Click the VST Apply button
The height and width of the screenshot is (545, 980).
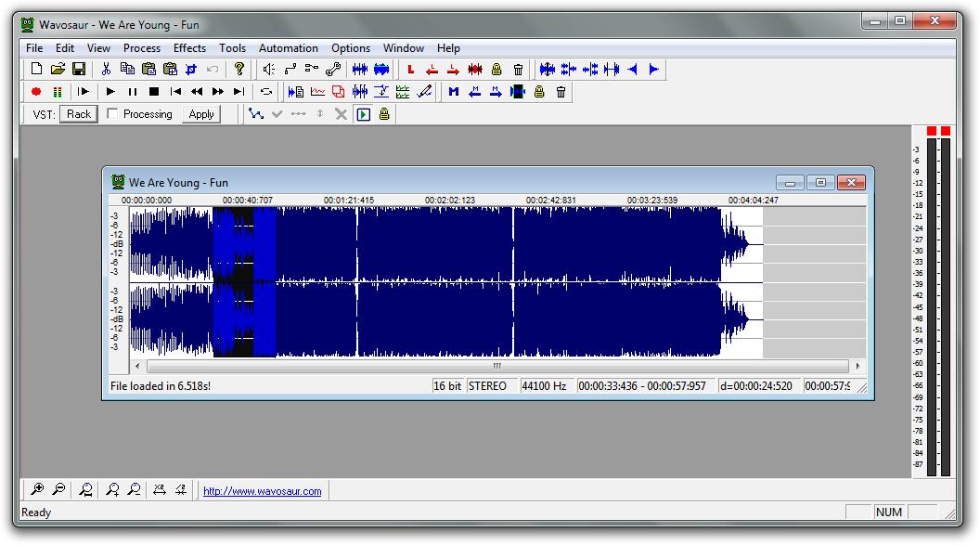coord(201,114)
